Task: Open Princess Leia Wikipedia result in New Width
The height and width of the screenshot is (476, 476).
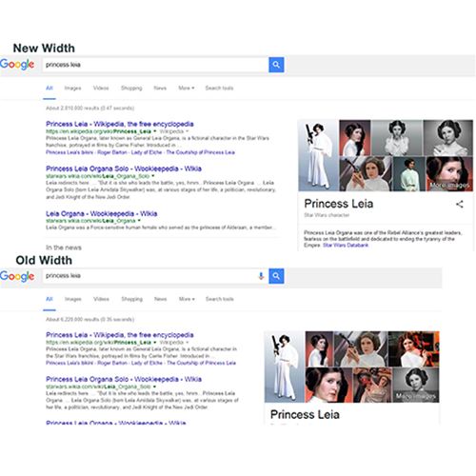Action: tap(120, 124)
